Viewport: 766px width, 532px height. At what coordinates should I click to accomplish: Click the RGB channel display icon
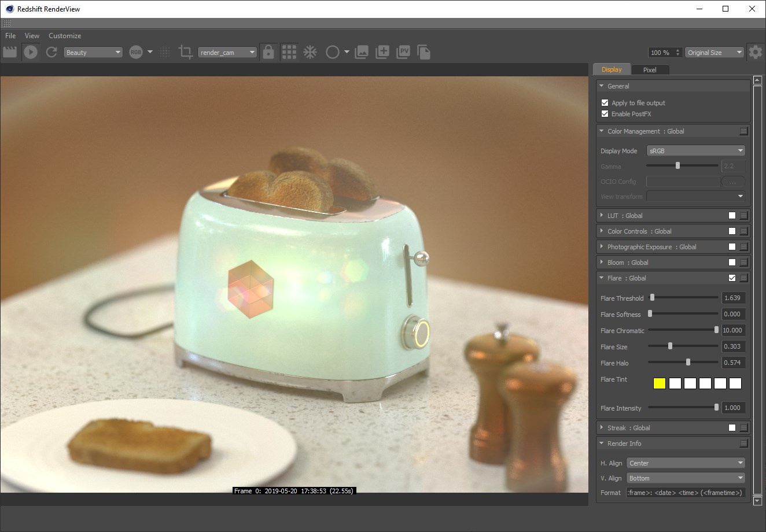[135, 52]
